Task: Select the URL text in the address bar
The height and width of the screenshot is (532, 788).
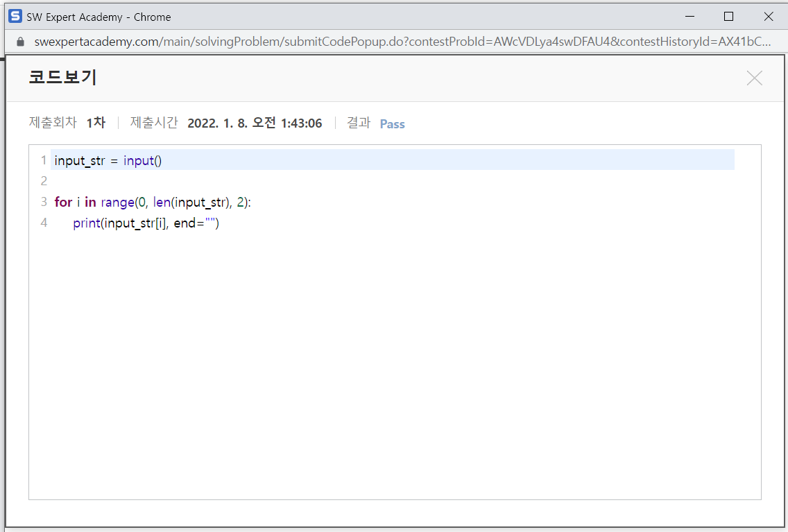Action: click(402, 42)
